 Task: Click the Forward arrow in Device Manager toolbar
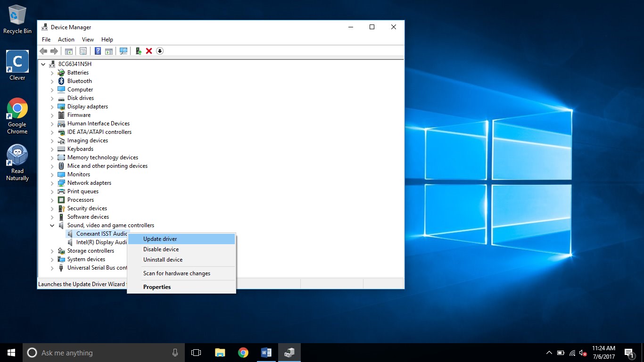coord(54,51)
